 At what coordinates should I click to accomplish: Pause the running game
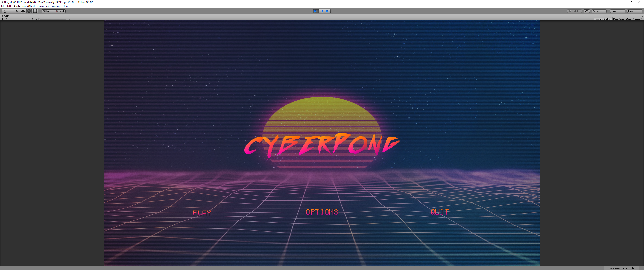tap(321, 11)
